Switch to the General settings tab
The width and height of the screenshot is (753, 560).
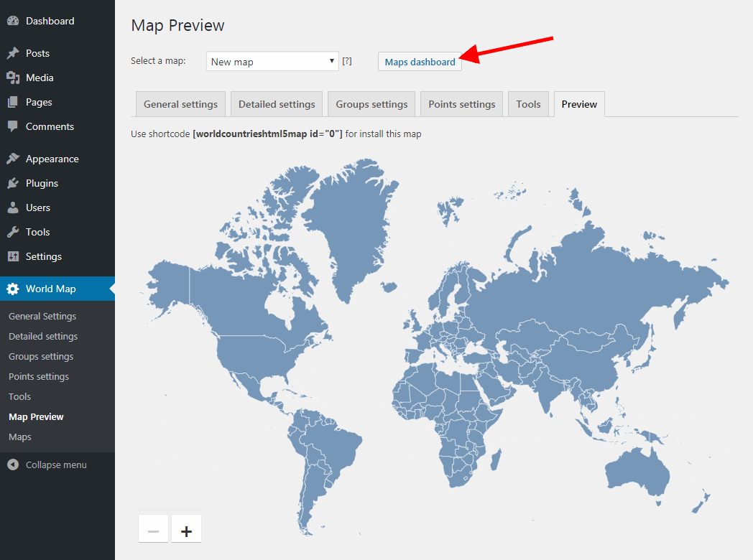tap(180, 103)
